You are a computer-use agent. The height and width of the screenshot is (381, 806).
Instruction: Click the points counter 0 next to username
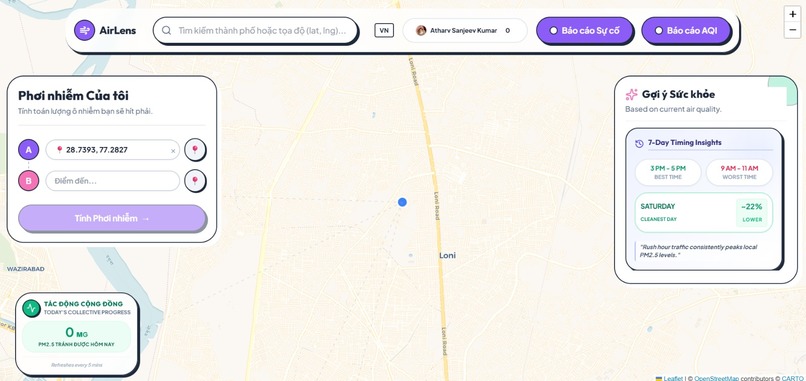point(507,30)
